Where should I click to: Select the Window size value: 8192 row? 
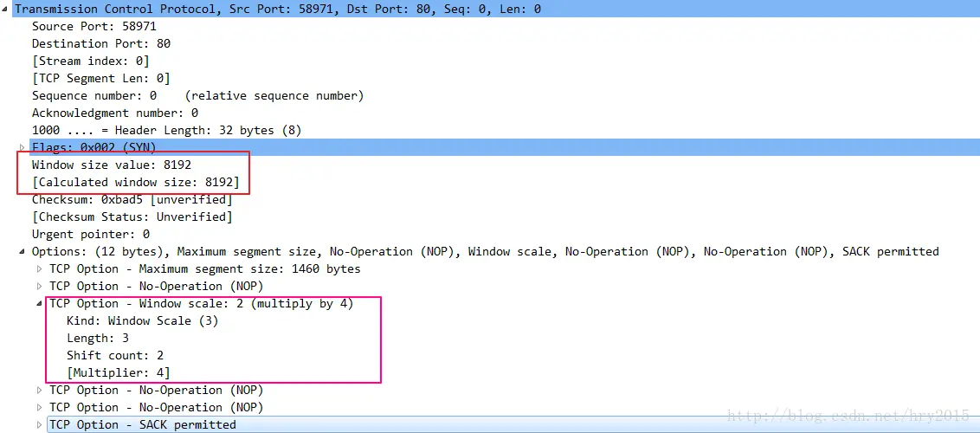112,165
